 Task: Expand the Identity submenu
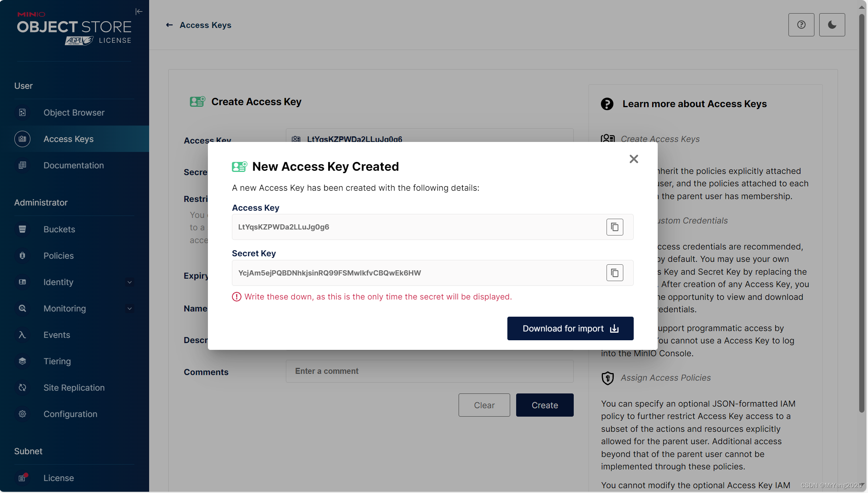[129, 282]
